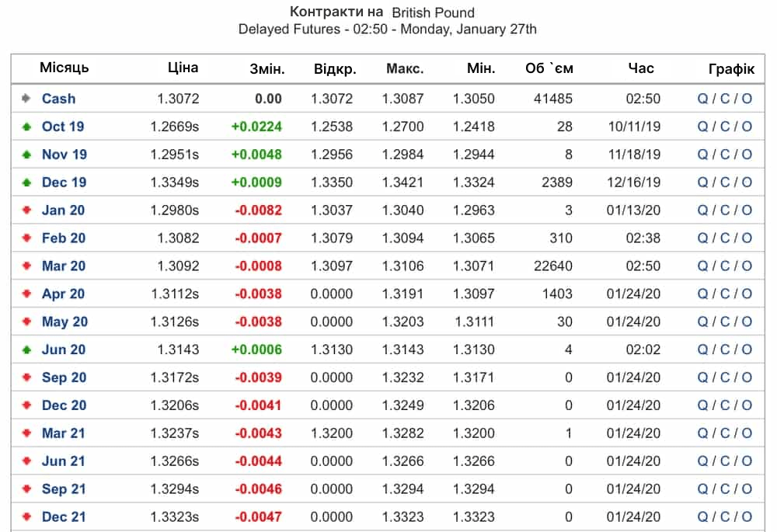Click the Змін. column header
Image resolution: width=777 pixels, height=532 pixels.
tap(267, 69)
